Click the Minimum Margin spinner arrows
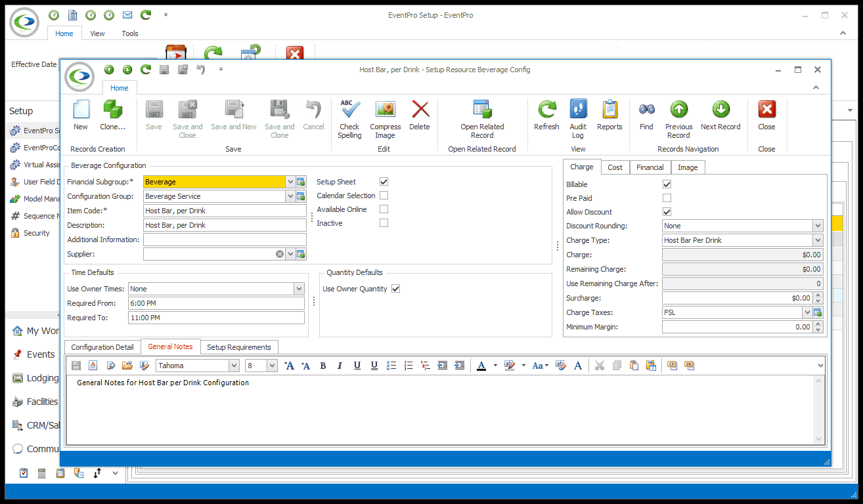The width and height of the screenshot is (863, 504). point(818,327)
